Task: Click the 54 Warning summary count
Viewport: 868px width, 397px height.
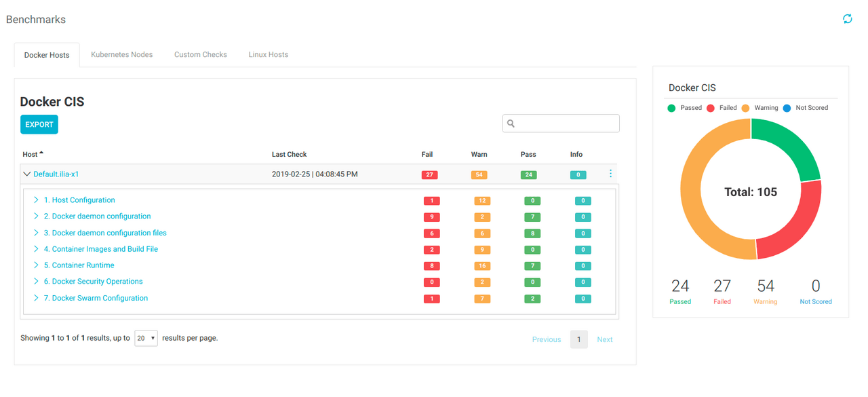Action: click(766, 286)
